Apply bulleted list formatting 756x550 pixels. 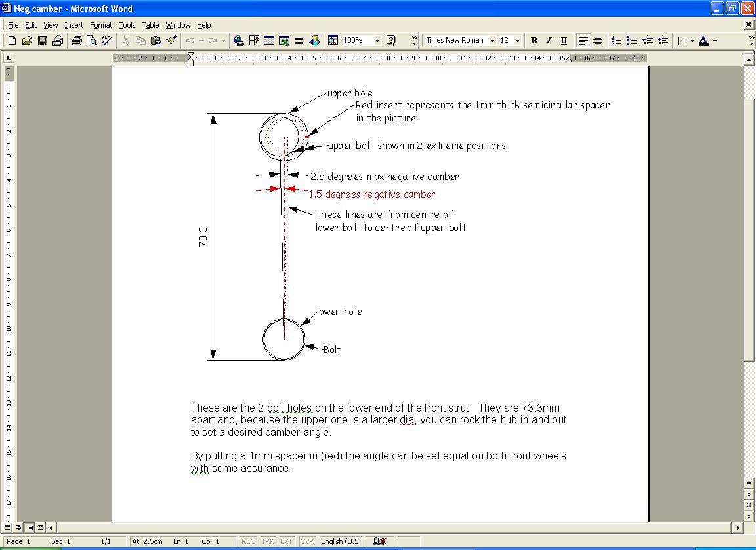632,41
